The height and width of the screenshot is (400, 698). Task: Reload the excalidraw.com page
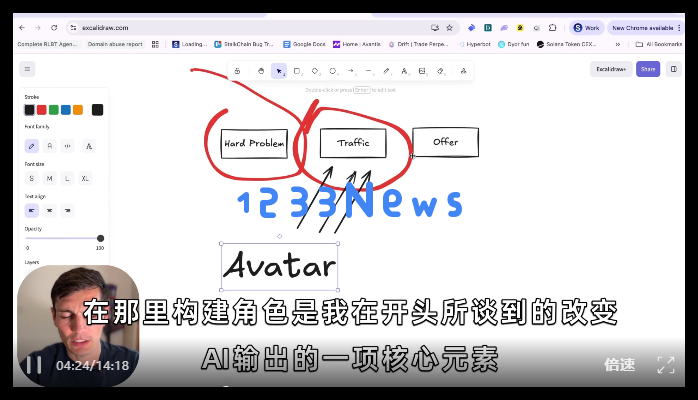54,28
